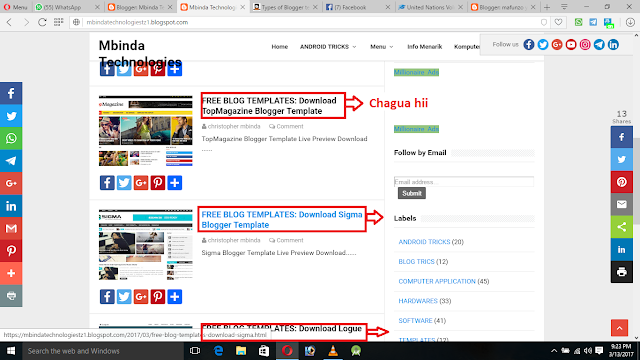Viewport: 640px width, 360px height.
Task: Open SOFTWARE label link
Action: pos(415,320)
